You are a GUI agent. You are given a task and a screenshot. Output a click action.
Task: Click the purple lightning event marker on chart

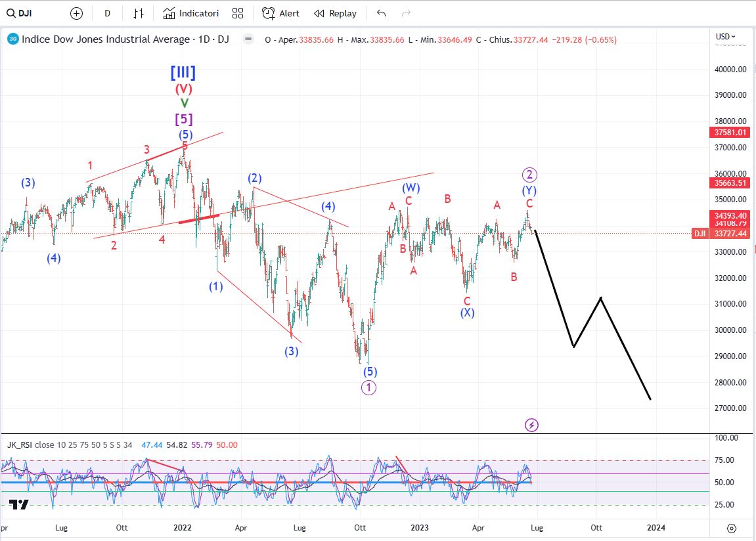(531, 425)
